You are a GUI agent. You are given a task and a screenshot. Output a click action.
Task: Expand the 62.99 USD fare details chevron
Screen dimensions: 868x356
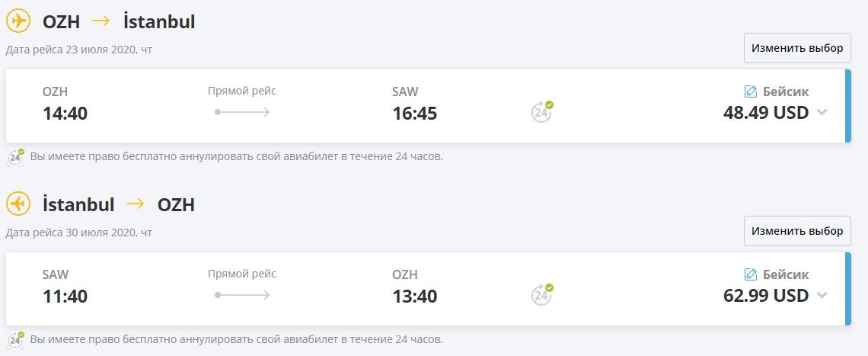tap(822, 296)
